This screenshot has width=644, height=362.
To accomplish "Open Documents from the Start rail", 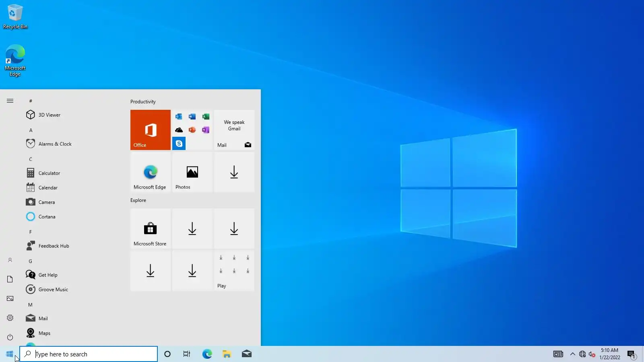I will coord(10,279).
